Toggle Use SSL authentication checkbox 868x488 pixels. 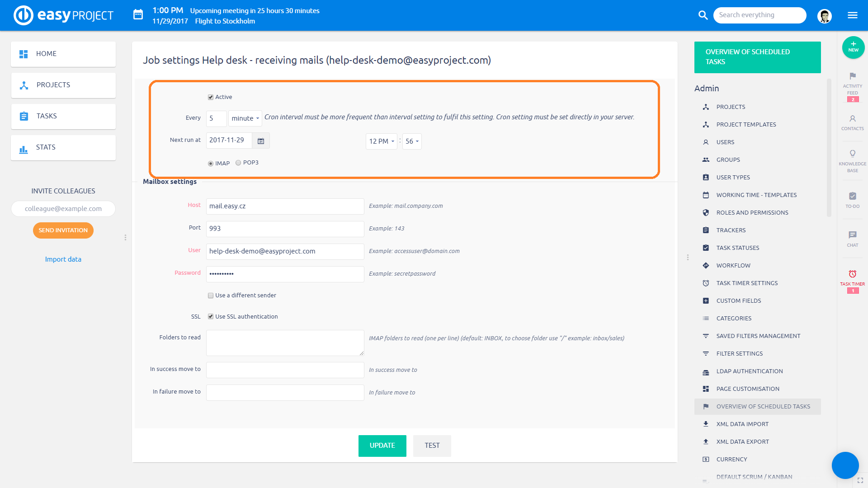[211, 317]
